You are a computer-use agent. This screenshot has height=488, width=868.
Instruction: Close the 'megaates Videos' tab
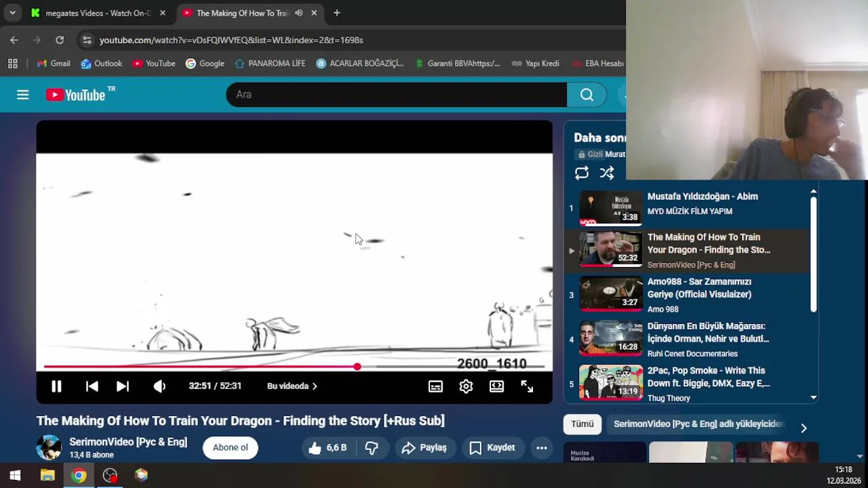[x=163, y=13]
